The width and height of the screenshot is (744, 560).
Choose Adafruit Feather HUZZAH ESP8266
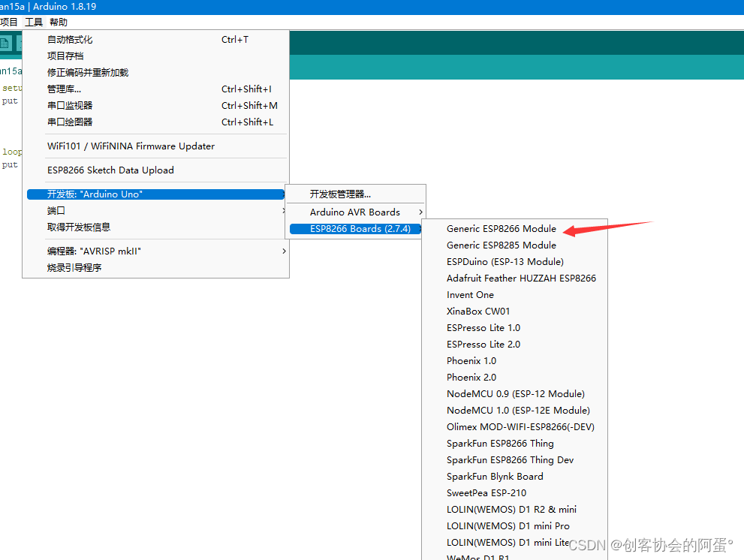pyautogui.click(x=514, y=278)
